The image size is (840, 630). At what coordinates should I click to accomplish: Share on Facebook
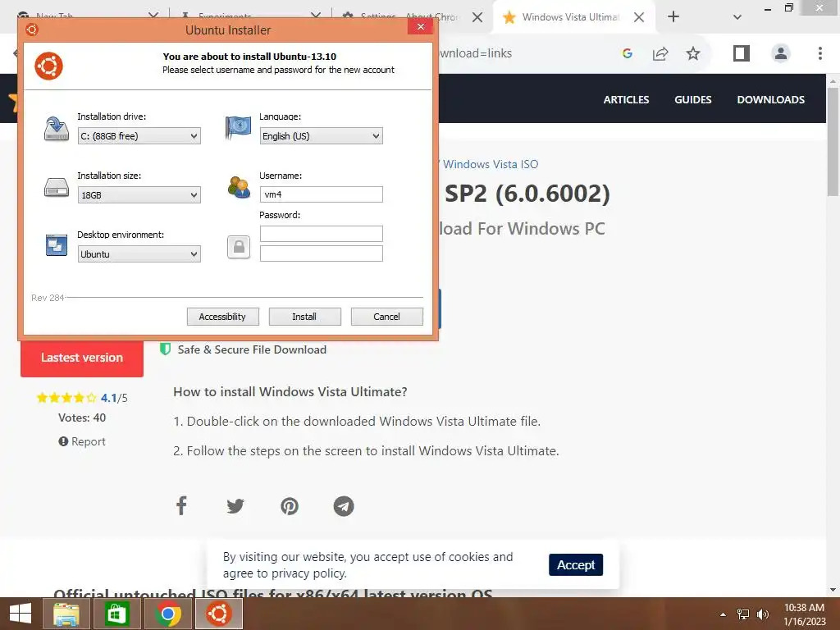tap(181, 505)
